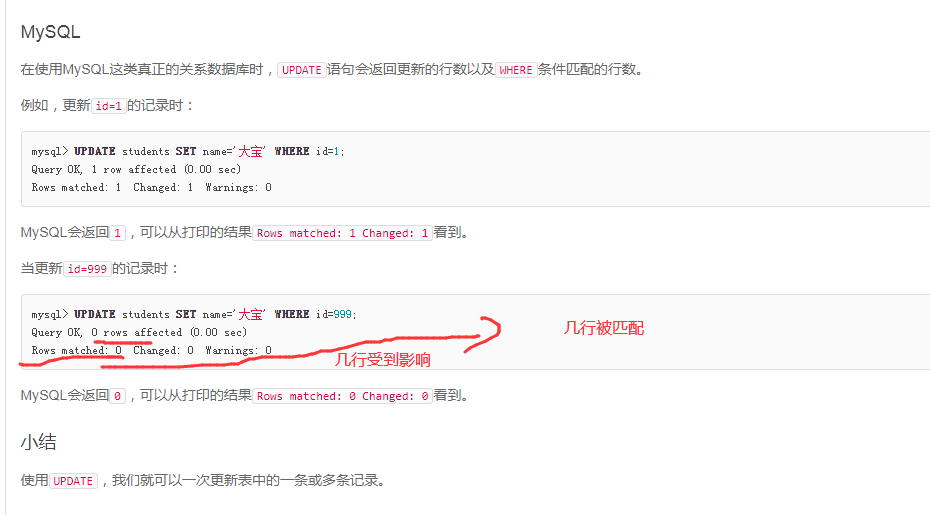
Task: Click the WHERE id=999 SQL command line
Action: click(194, 314)
